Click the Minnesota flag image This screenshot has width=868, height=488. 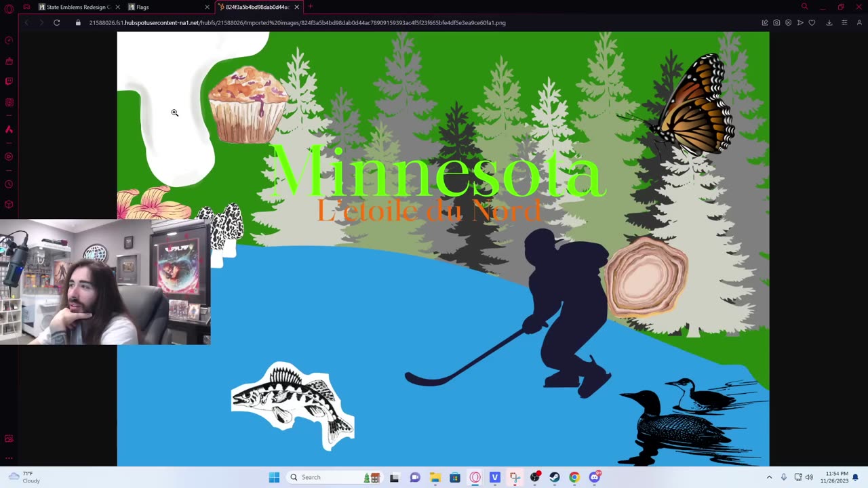443,249
